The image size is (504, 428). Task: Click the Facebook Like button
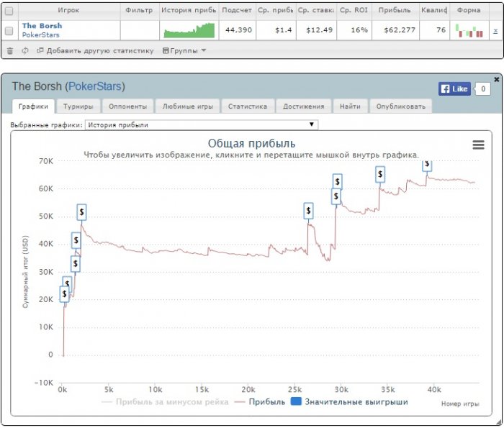[454, 89]
